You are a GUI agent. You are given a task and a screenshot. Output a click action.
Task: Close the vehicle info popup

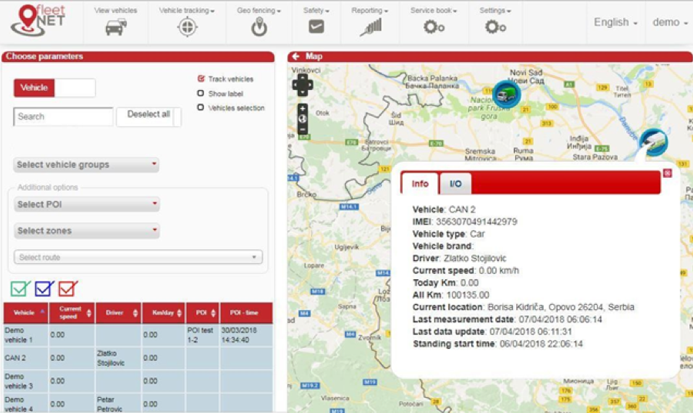pos(667,173)
